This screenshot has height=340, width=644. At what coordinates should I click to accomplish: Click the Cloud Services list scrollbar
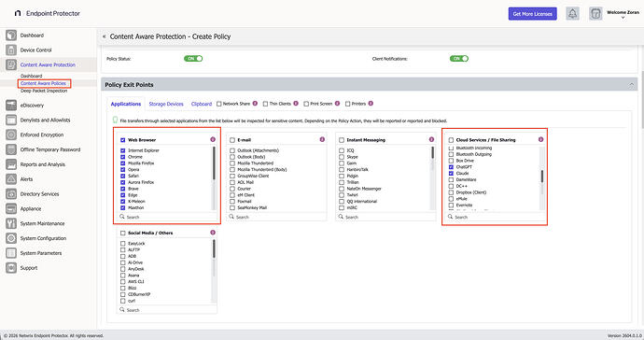pyautogui.click(x=541, y=177)
